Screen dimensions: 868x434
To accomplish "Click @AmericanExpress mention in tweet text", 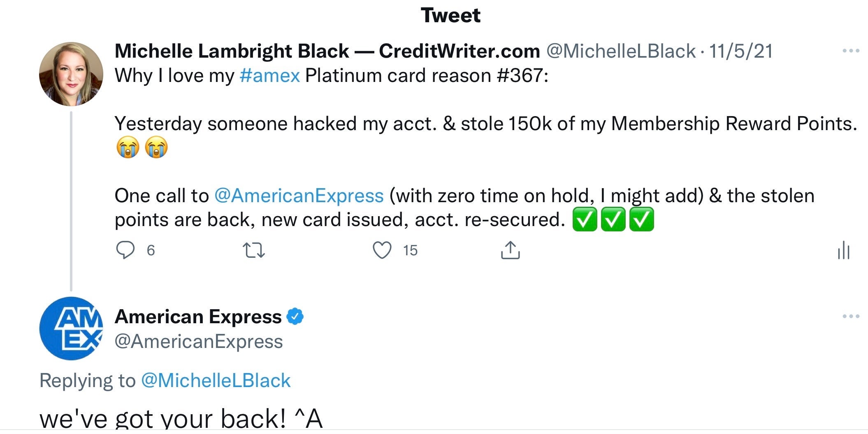I will pos(299,196).
